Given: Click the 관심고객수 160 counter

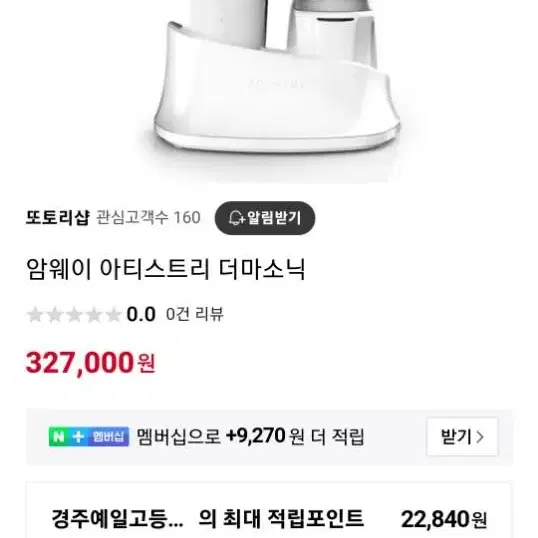Looking at the screenshot, I should (148, 218).
